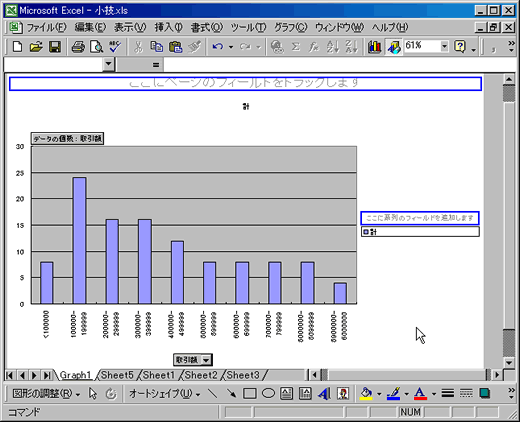Click the Chart Wizard icon

click(x=374, y=47)
